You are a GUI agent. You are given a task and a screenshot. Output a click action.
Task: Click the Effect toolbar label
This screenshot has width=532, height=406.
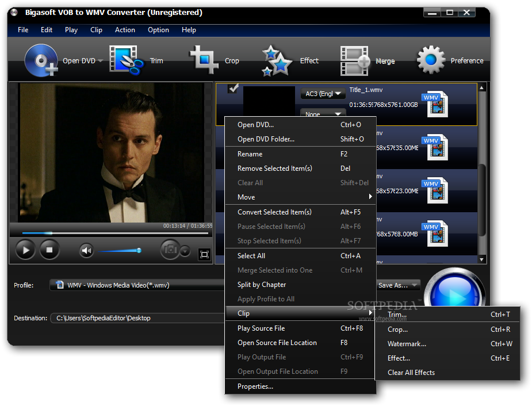click(309, 61)
